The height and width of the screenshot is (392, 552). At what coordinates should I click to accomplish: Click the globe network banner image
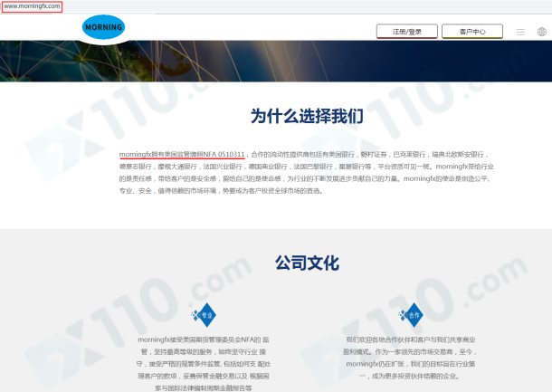point(276,61)
